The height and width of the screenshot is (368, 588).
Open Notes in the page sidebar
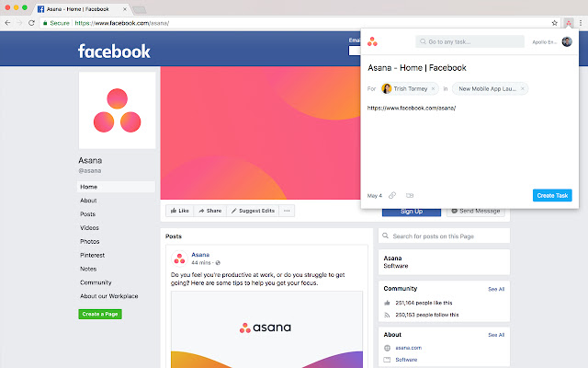click(x=88, y=269)
